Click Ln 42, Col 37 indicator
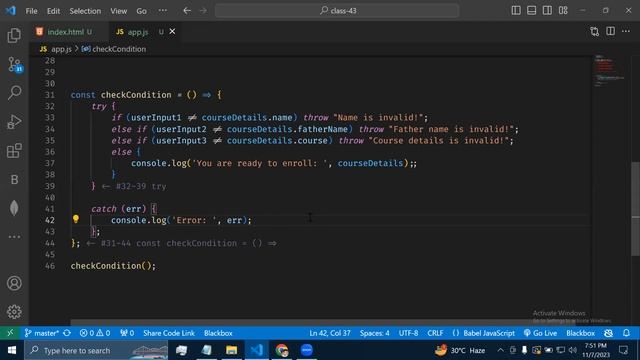 pos(330,333)
